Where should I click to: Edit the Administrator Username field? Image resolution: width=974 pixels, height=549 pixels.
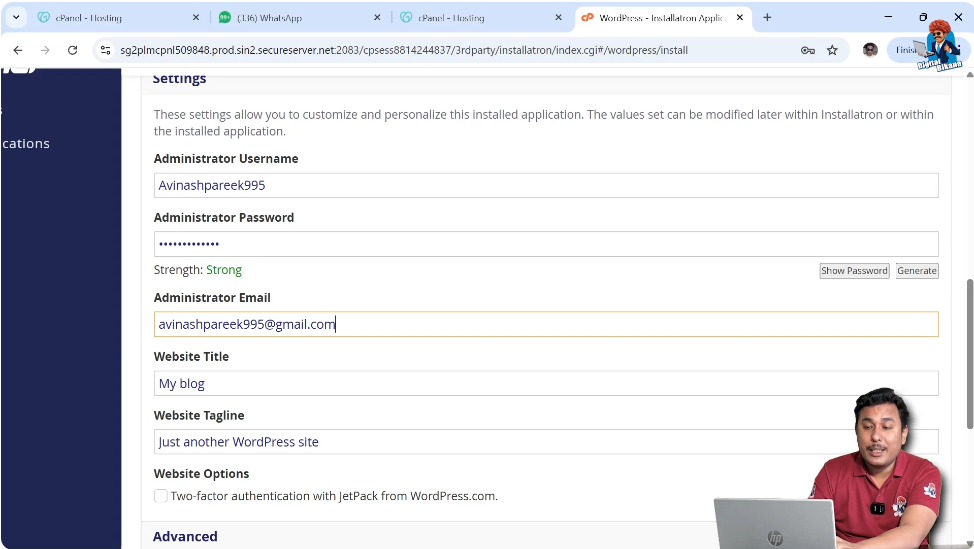[x=546, y=185]
